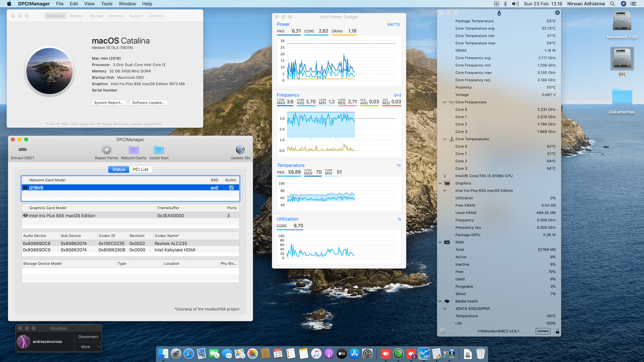
Task: Open Podcasts from the dock
Action: coord(329,353)
